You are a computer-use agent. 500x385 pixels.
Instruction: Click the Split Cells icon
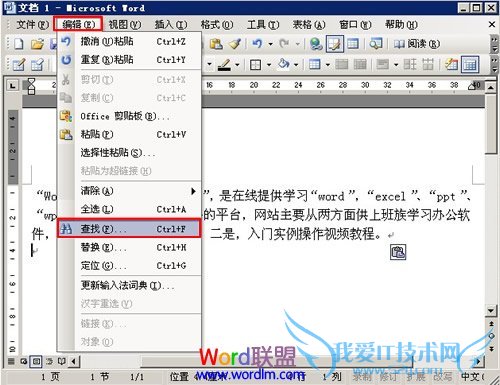coord(360,64)
